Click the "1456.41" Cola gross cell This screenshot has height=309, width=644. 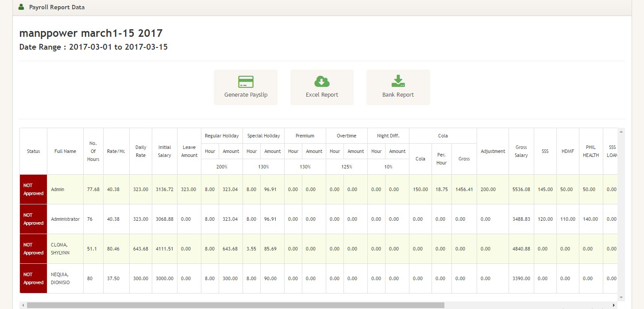(464, 189)
